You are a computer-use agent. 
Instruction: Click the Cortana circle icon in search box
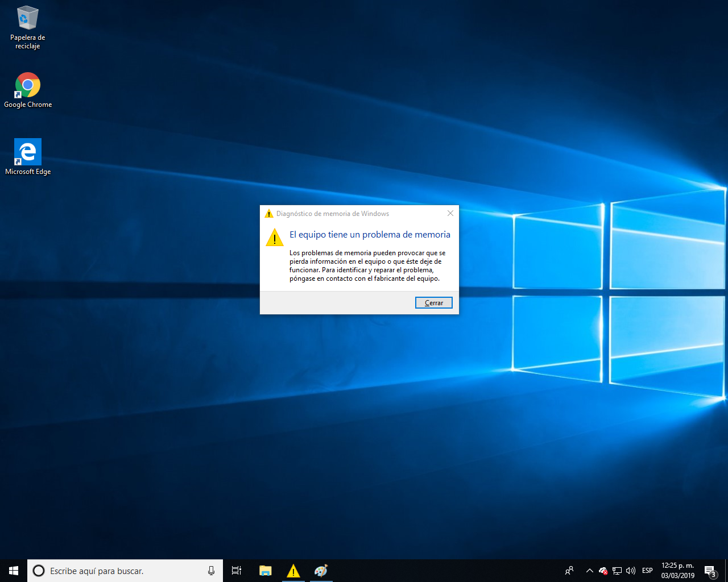tap(39, 571)
